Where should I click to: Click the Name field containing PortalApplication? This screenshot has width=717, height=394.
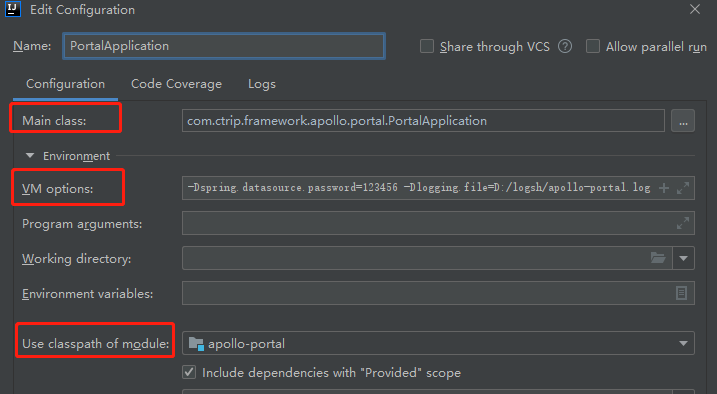click(x=224, y=46)
